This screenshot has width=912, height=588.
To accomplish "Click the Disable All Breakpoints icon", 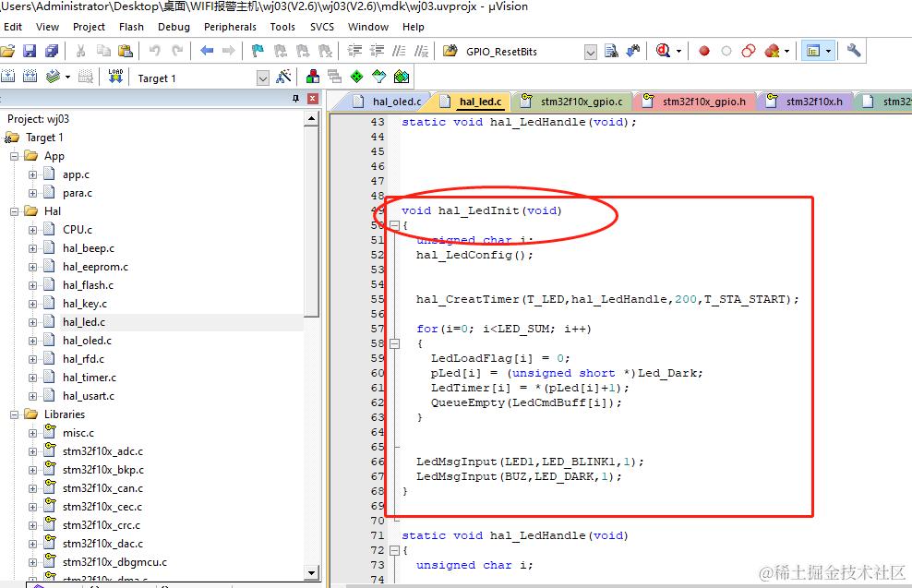I will (749, 51).
